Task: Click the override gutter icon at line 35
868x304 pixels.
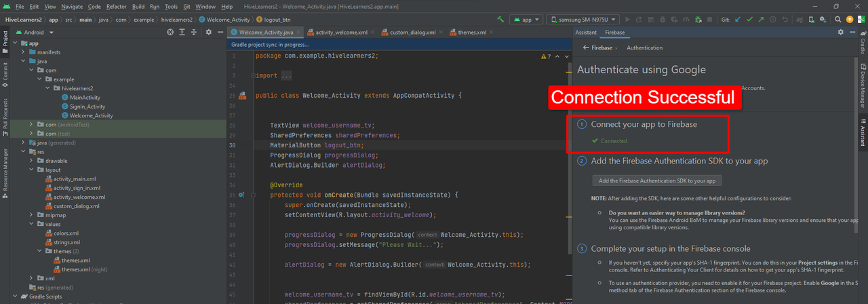Action: [x=242, y=195]
